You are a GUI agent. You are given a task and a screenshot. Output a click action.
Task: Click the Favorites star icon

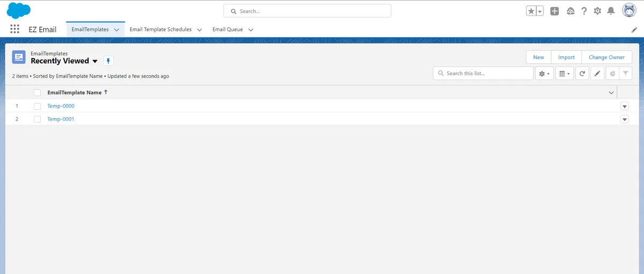tap(531, 11)
